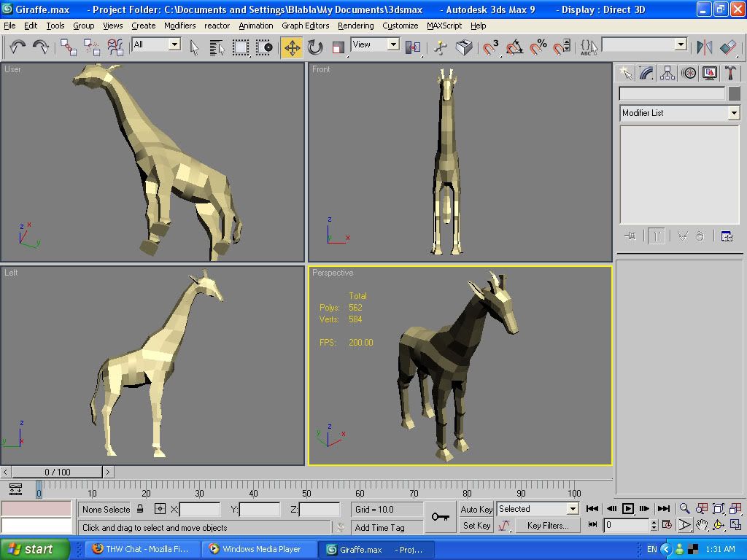747x560 pixels.
Task: Activate Select and Uniform Scale tool
Action: 338,47
